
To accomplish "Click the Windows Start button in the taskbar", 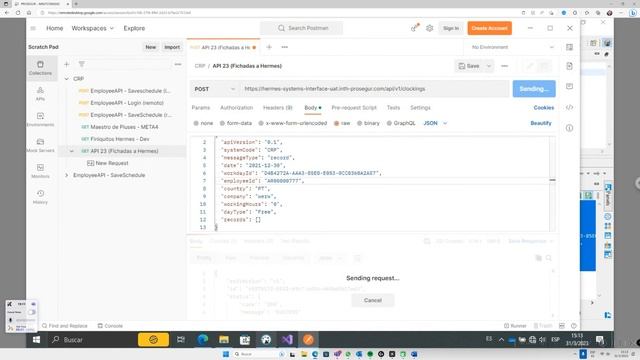I will (x=36, y=340).
